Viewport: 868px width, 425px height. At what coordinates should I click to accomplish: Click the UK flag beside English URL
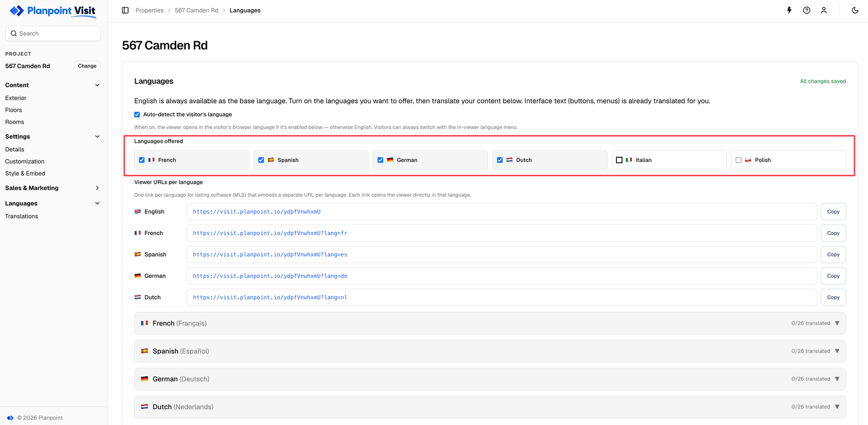coord(138,211)
